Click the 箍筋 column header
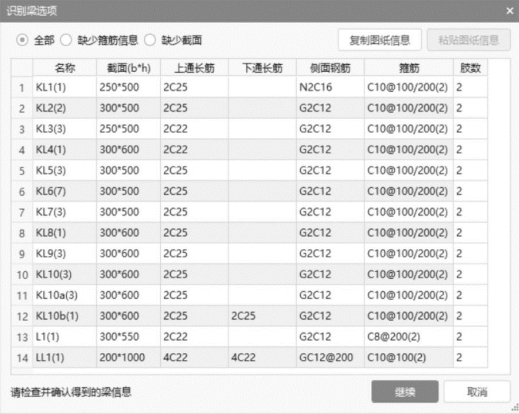Screen dimensions: 519x414 (x=409, y=68)
